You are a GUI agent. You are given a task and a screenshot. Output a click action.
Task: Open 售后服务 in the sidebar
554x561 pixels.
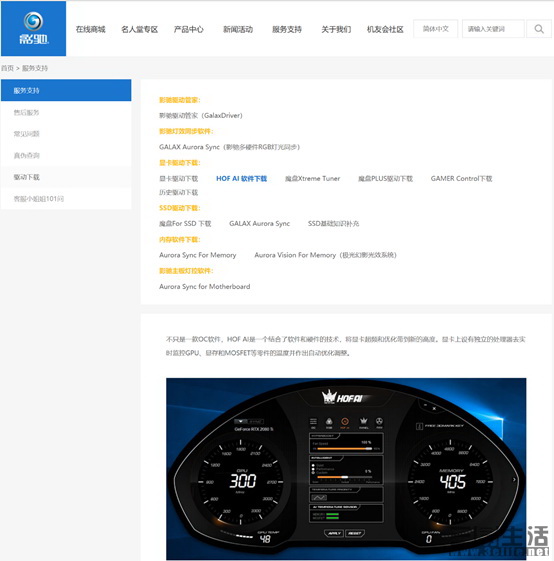pos(26,112)
